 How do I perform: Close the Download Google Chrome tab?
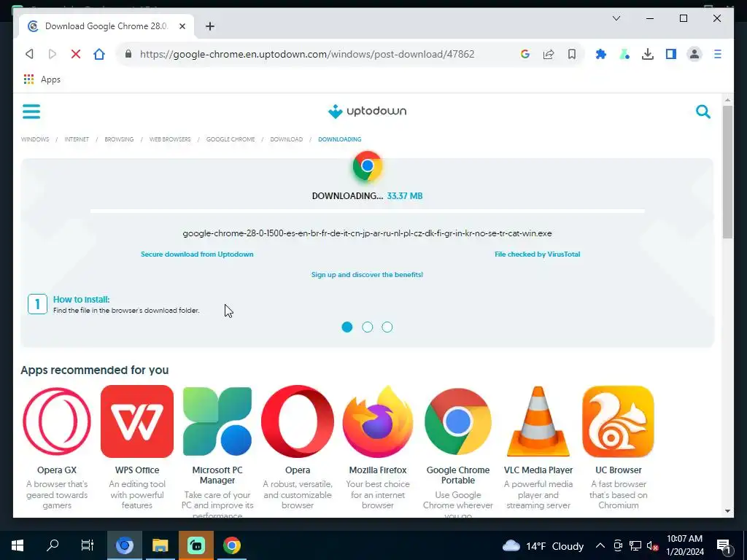point(182,26)
